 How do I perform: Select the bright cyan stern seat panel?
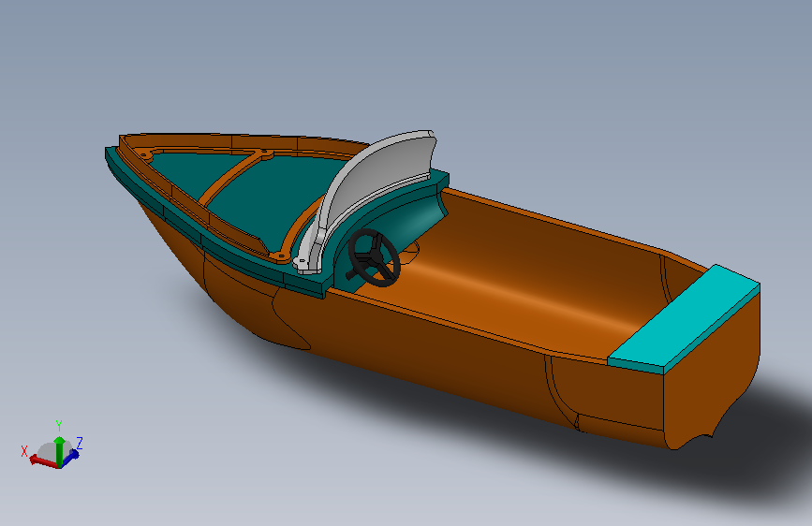pos(684,318)
